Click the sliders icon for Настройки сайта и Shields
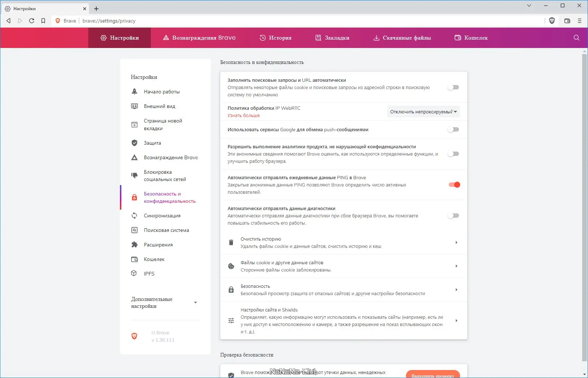Screen dimensions: 588x378 point(231,321)
